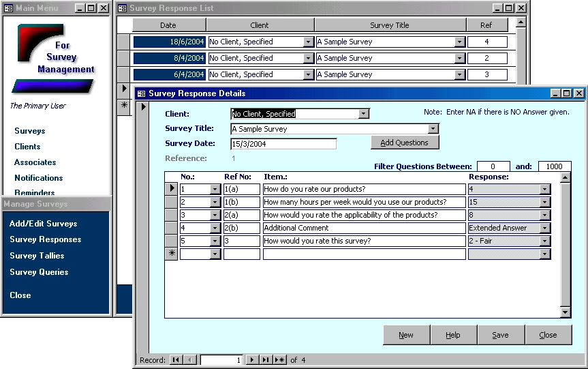Open the Survey Title combo box dropdown
Viewport: 588px width, 369px height.
(x=433, y=129)
